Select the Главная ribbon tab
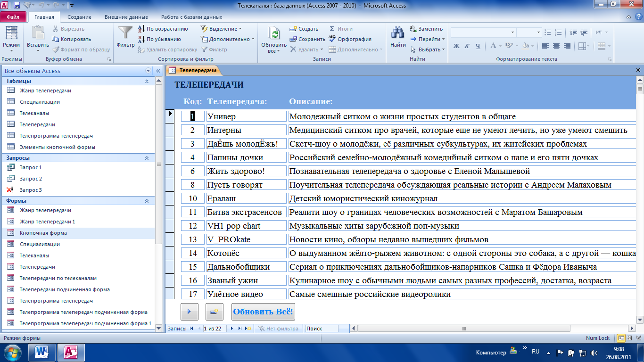644x362 pixels. (x=44, y=17)
